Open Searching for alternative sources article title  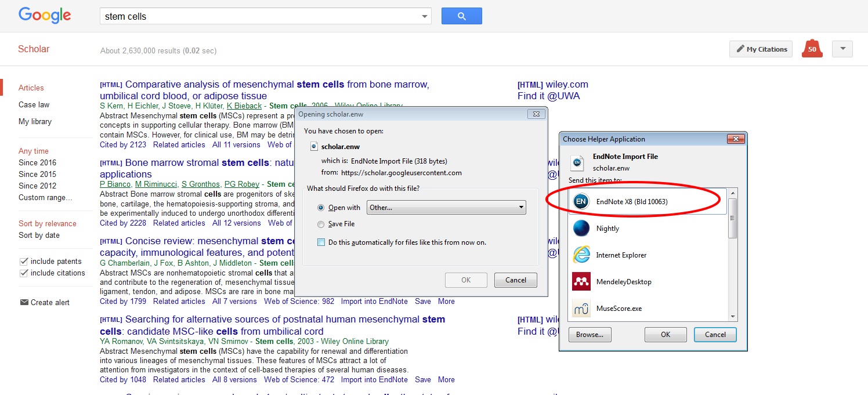pos(272,325)
